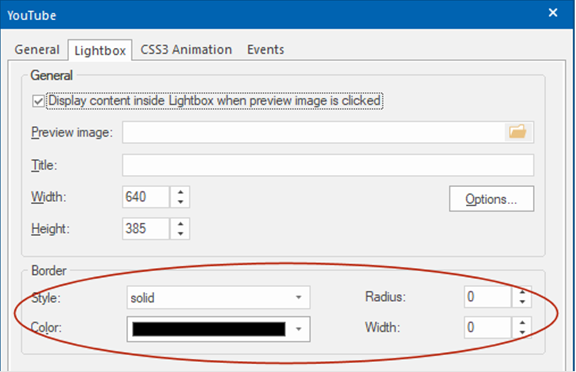This screenshot has height=372, width=576.
Task: Focus the Title input field
Action: (328, 165)
